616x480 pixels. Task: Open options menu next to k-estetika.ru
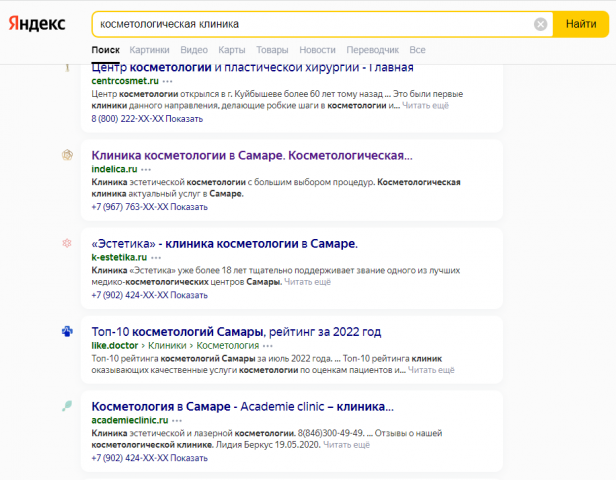[156, 258]
